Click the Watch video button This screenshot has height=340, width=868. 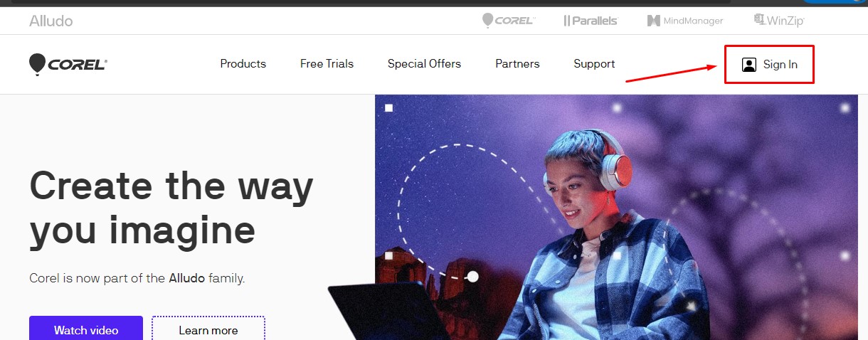tap(86, 330)
